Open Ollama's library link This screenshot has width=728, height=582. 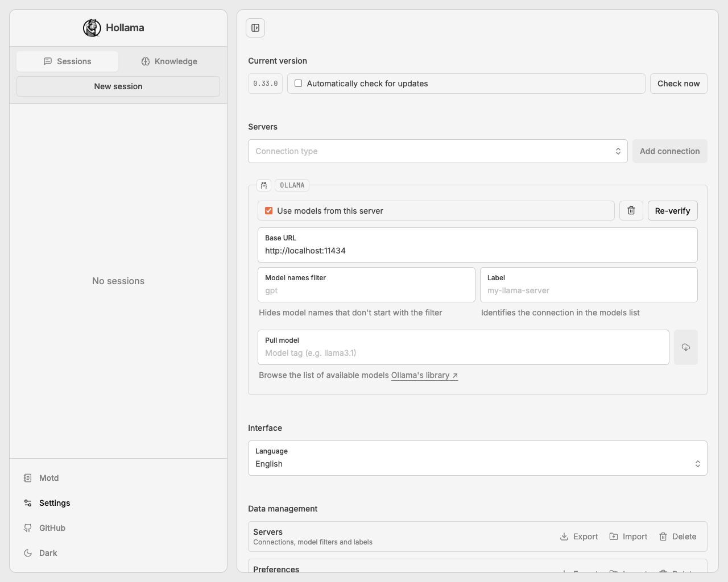424,376
